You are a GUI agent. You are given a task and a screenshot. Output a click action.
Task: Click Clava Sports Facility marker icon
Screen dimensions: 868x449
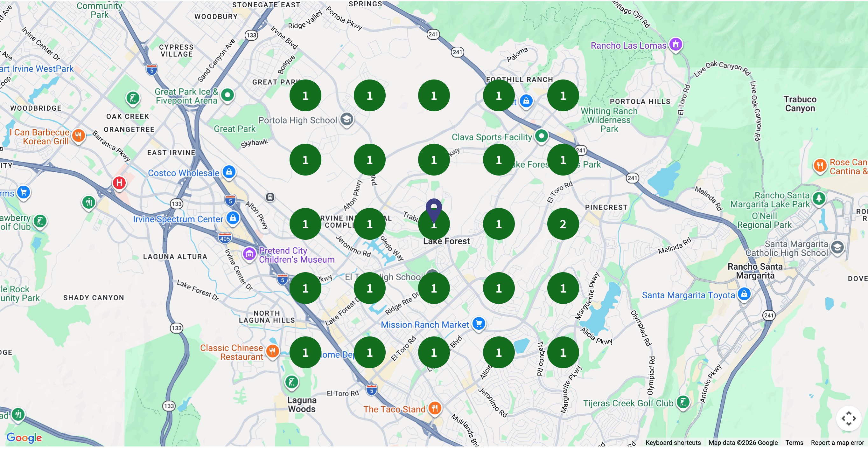541,136
